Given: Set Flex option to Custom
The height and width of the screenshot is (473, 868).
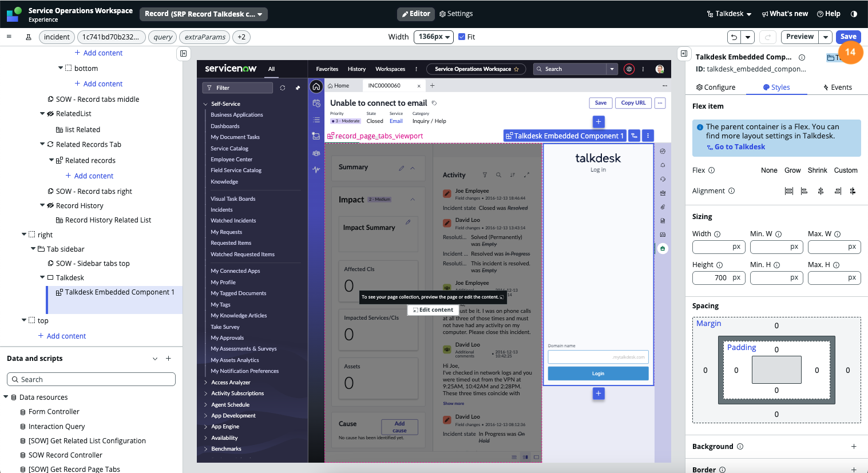Looking at the screenshot, I should (846, 170).
